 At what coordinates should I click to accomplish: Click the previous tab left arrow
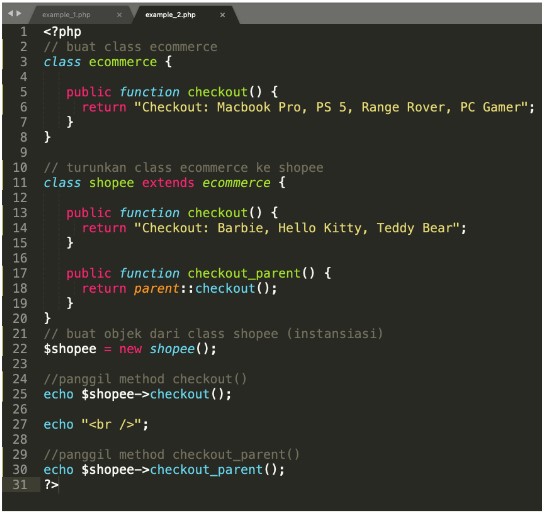[10, 13]
